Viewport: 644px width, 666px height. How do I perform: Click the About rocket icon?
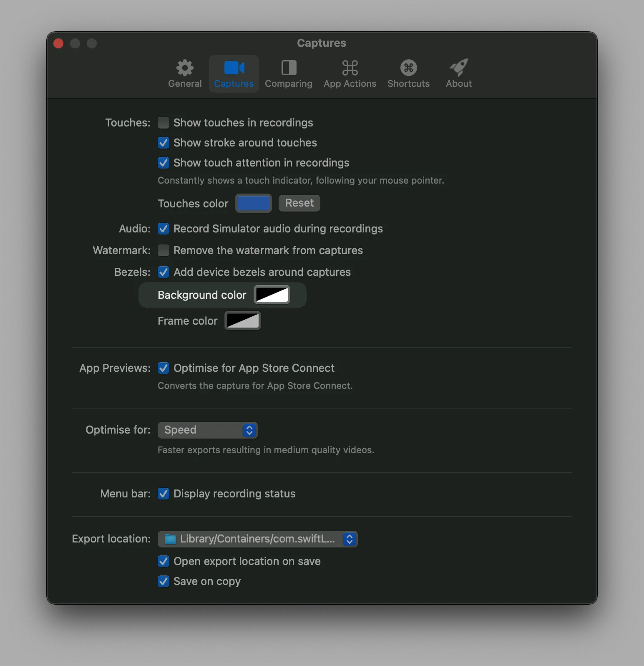458,68
